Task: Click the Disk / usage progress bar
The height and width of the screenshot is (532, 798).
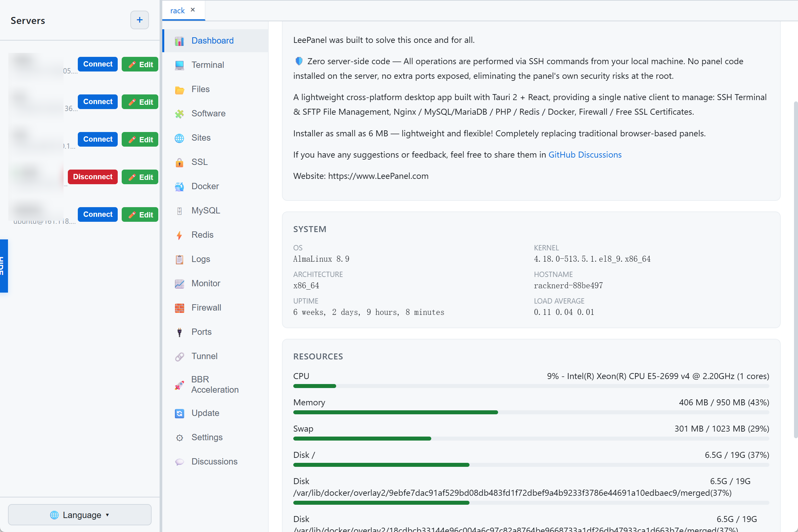Action: click(x=531, y=465)
